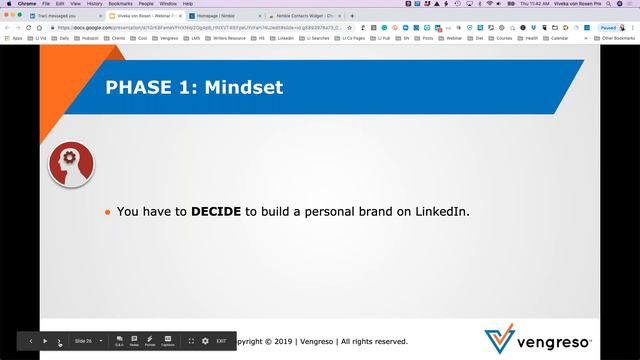
Task: Open the Webinar bookmarks folder
Action: [x=450, y=38]
